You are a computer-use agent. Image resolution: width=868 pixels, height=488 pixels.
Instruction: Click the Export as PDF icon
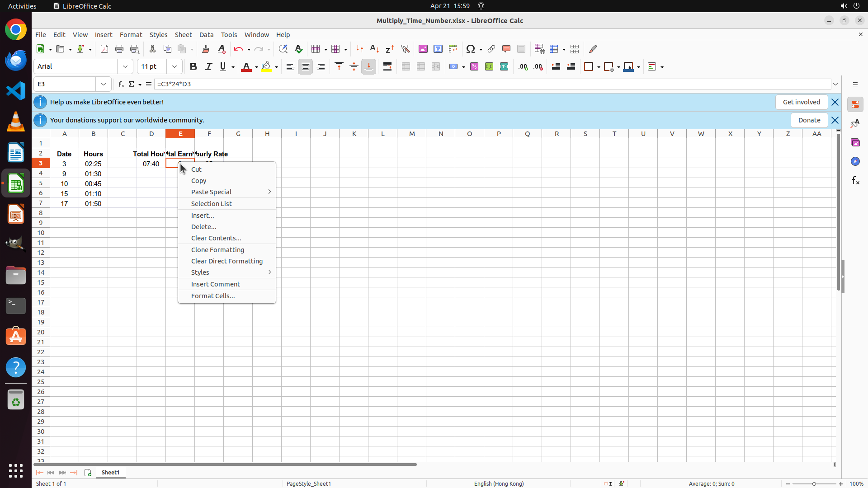(104, 49)
